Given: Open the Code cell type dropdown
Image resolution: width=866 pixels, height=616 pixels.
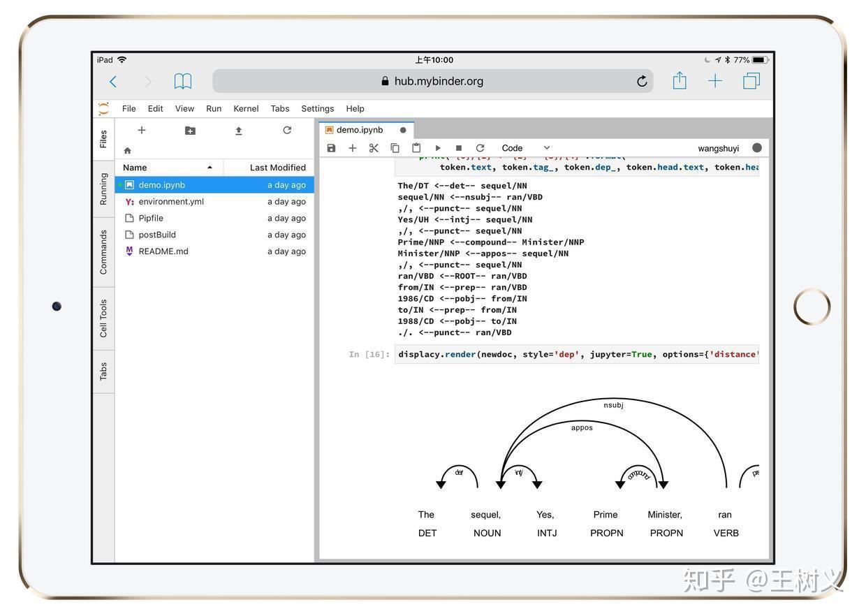Looking at the screenshot, I should pyautogui.click(x=525, y=148).
